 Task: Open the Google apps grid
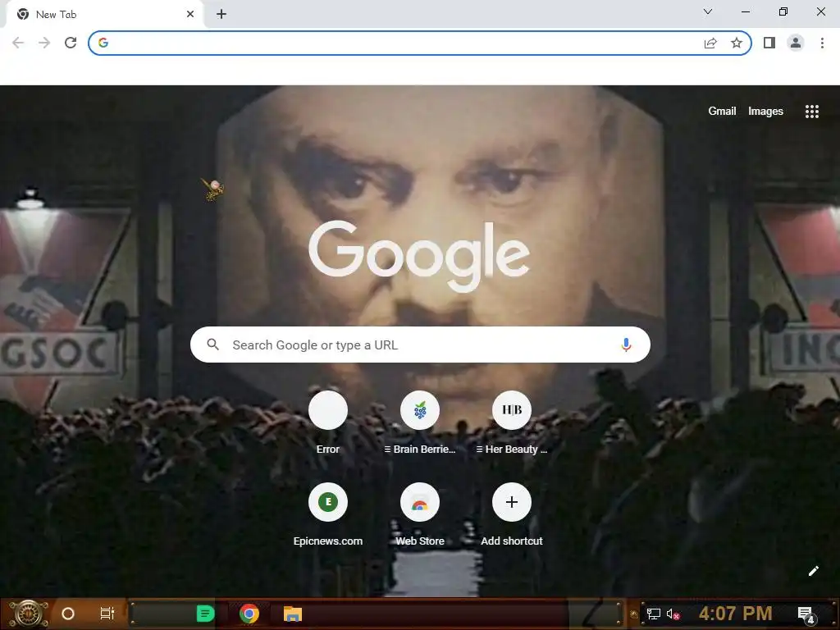click(x=812, y=112)
